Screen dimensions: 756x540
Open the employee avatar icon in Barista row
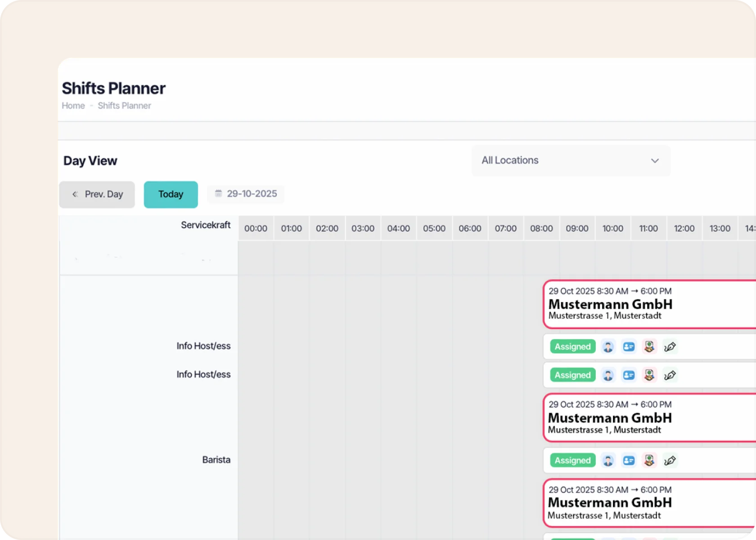608,460
